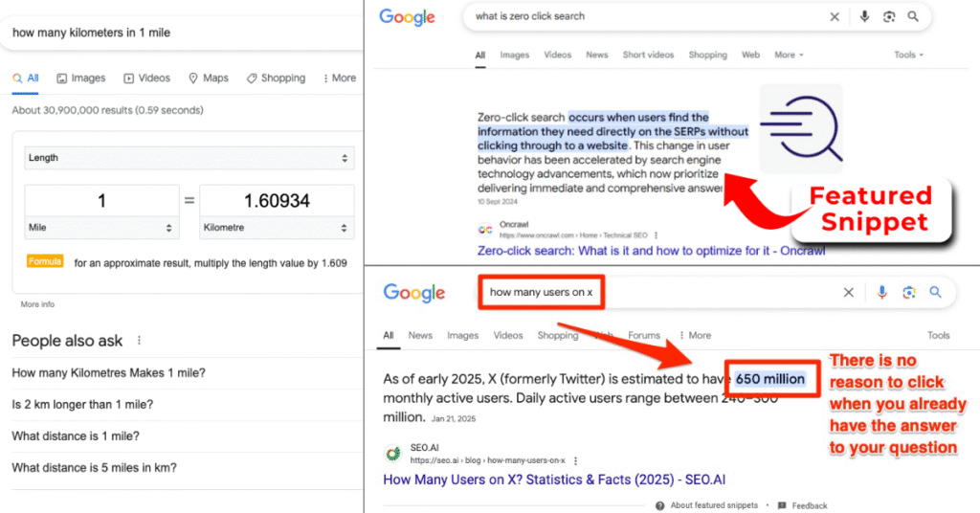
Task: Click Tools in the users on x search panel
Action: tap(938, 336)
